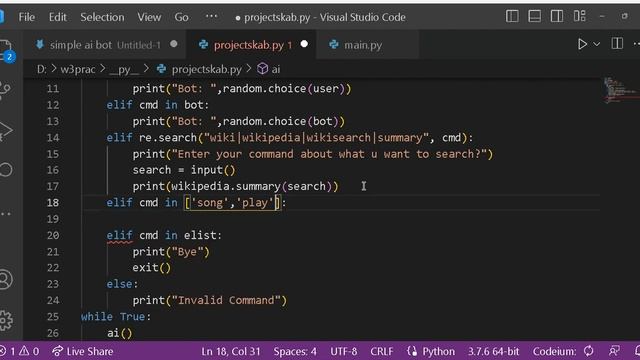The height and width of the screenshot is (360, 640).
Task: Click search = input() on line 16
Action: [x=184, y=170]
